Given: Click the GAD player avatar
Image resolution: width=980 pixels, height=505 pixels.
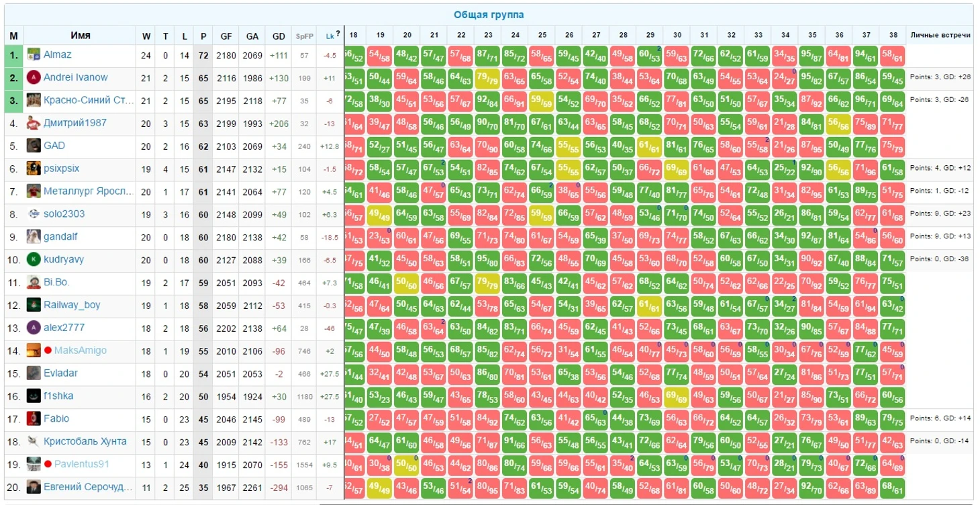Looking at the screenshot, I should click(x=34, y=146).
